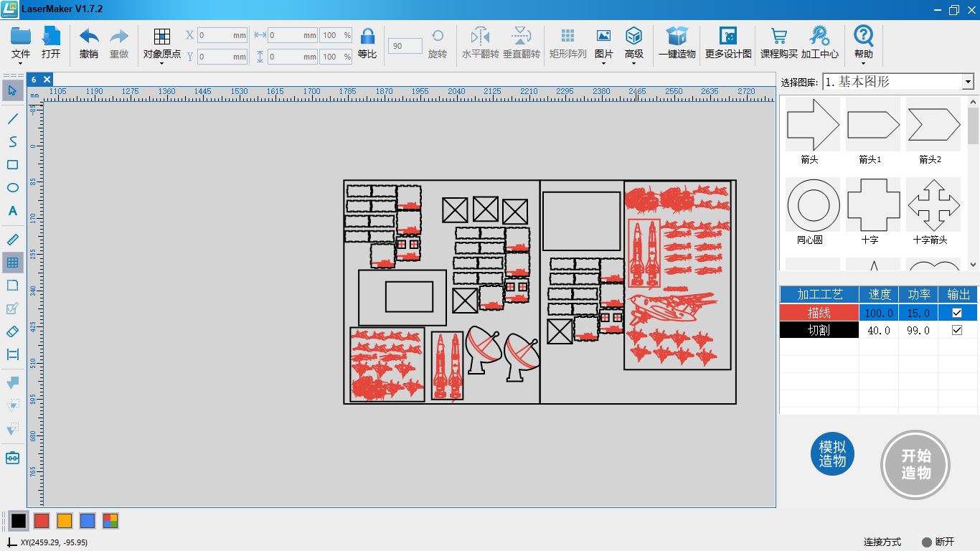Expand the 选择图库 library dropdown
The image size is (980, 551).
(x=968, y=82)
